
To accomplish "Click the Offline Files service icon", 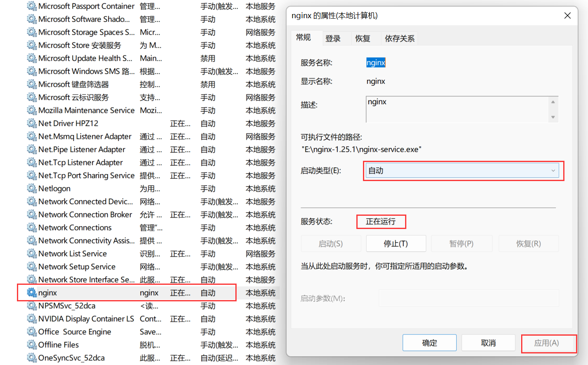I will 32,345.
